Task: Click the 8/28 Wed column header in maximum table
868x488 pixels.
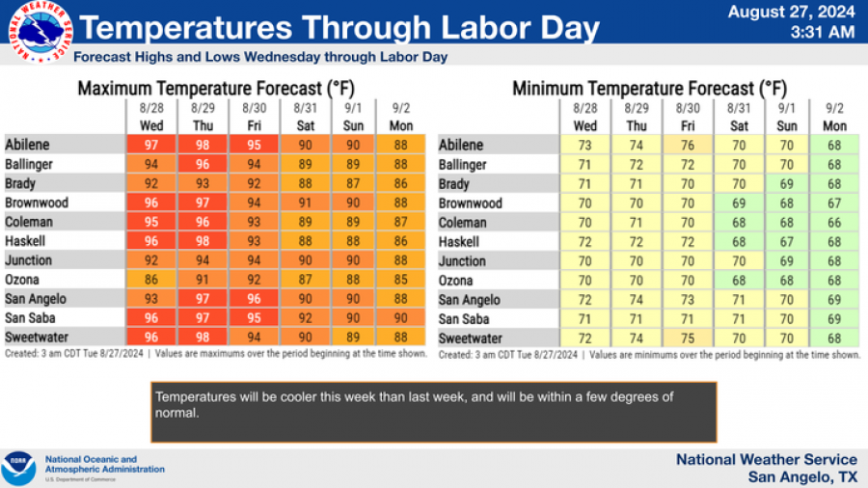Action: [151, 117]
